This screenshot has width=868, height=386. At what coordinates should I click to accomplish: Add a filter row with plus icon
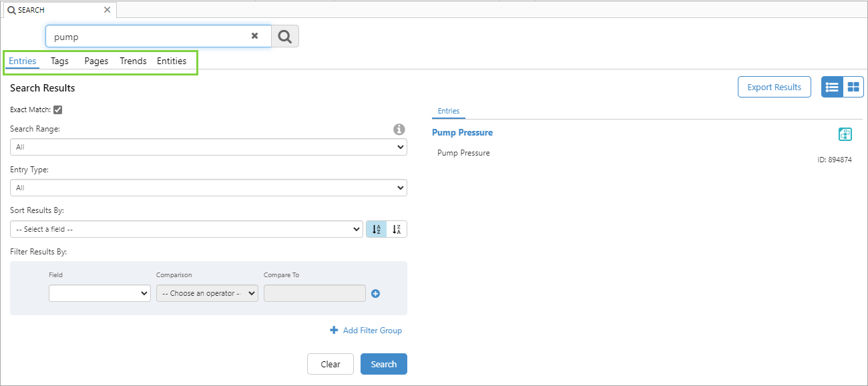point(375,293)
